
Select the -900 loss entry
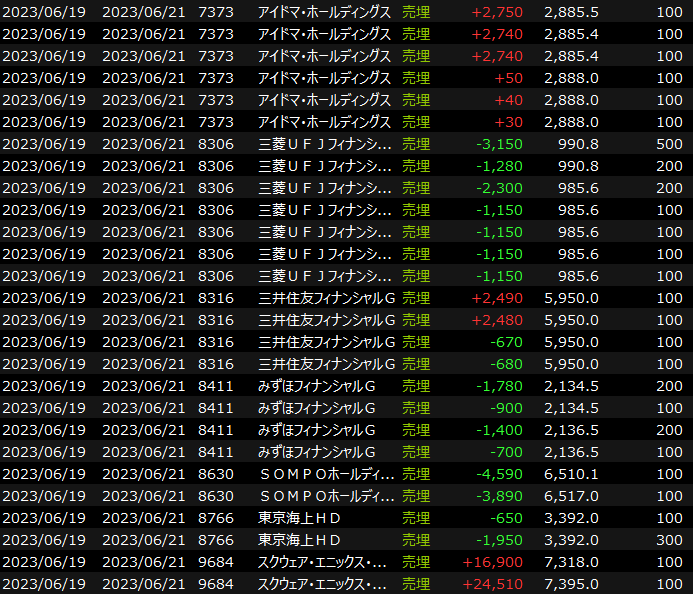[x=506, y=408]
